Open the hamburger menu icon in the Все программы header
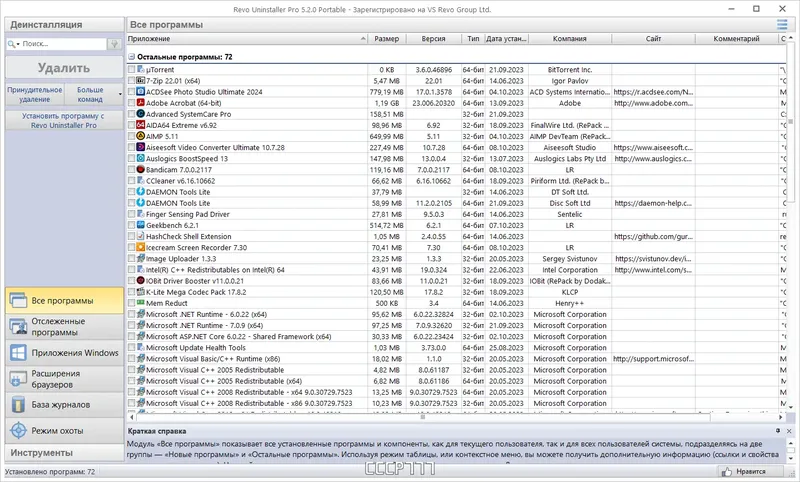The image size is (800, 482). [x=782, y=24]
